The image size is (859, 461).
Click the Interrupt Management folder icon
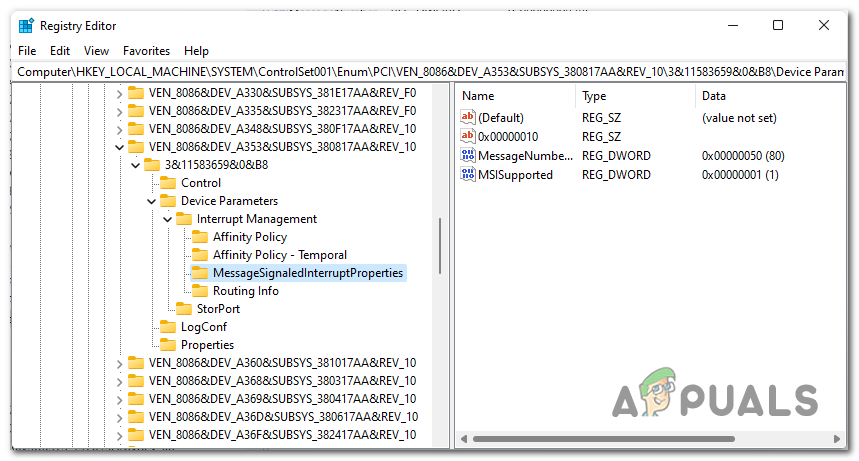point(184,219)
